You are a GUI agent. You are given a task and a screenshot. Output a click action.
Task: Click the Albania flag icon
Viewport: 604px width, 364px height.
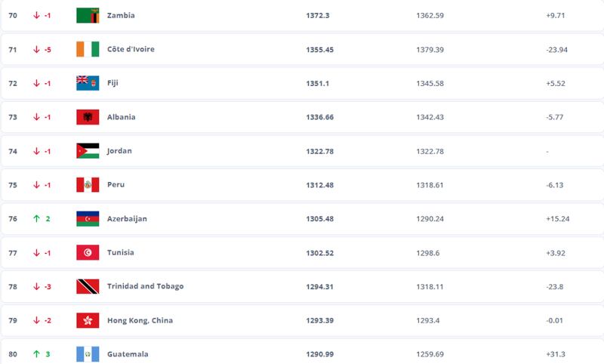(x=88, y=117)
